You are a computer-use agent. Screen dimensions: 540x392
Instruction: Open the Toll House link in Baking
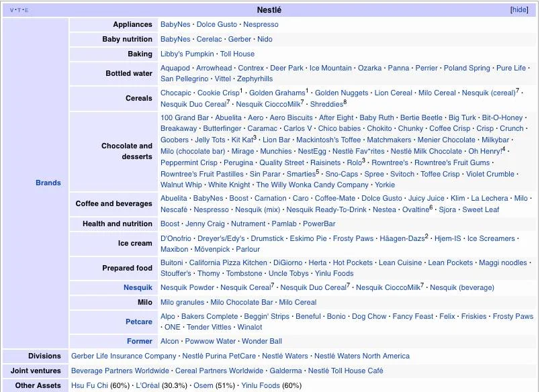[237, 54]
